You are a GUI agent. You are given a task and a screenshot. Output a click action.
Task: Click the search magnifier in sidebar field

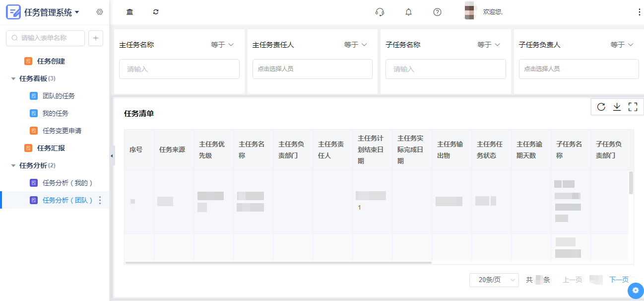[x=15, y=38]
